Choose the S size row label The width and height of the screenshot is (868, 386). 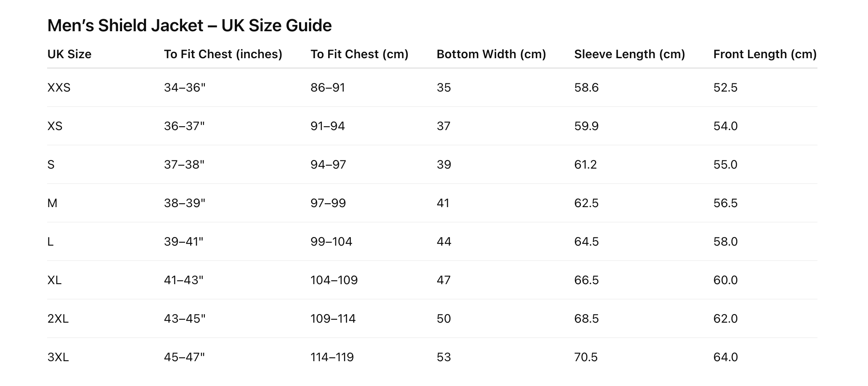coord(51,165)
